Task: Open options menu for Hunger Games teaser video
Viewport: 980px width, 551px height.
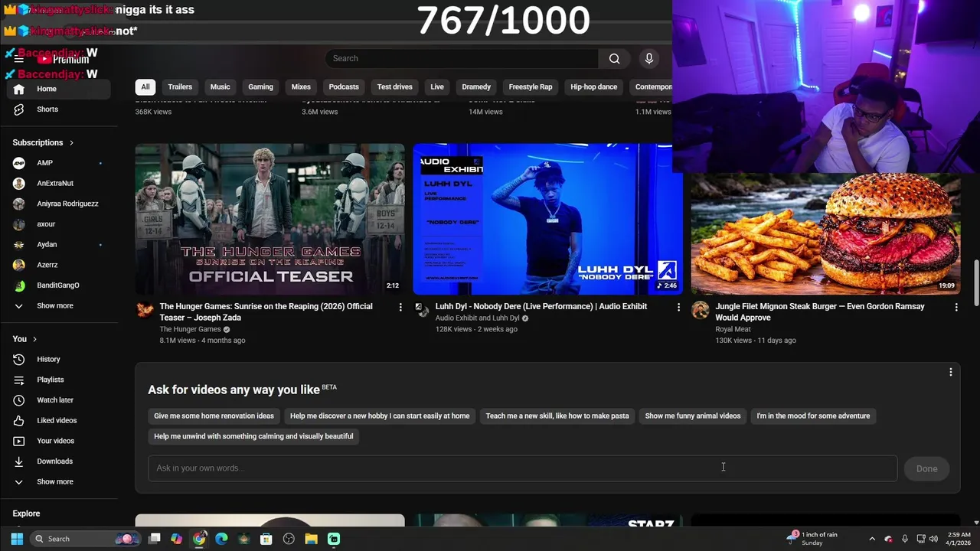Action: 400,307
